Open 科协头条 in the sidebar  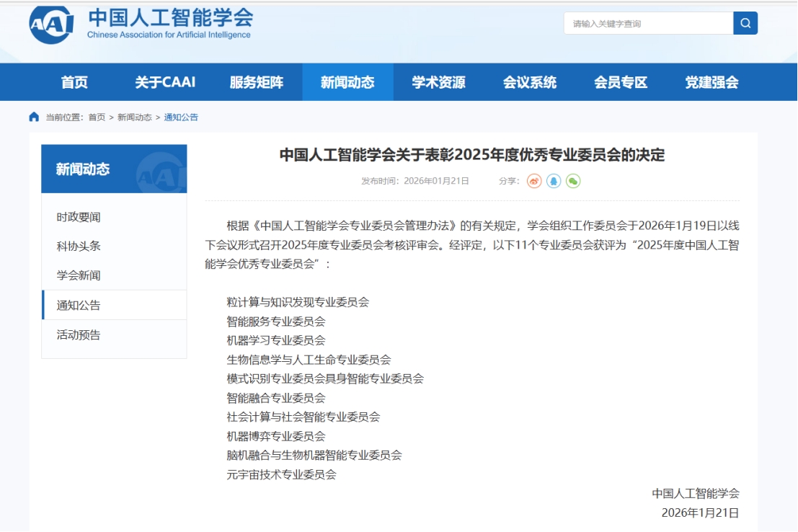(79, 246)
